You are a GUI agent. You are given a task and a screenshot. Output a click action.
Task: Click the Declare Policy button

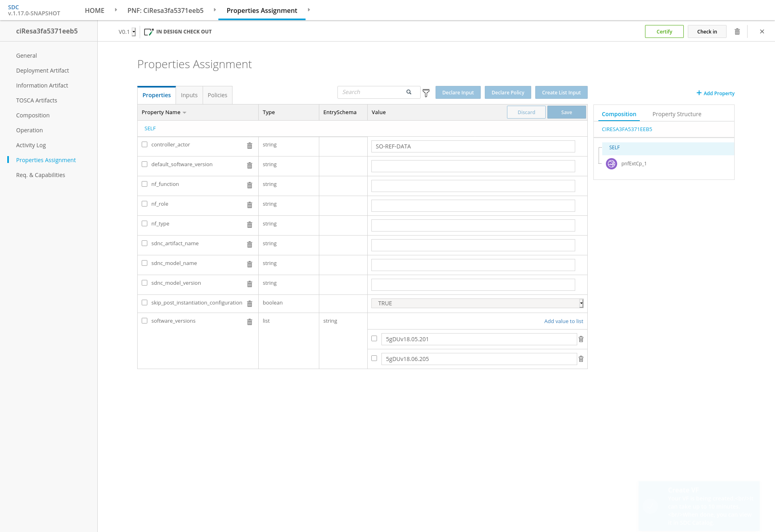[508, 92]
